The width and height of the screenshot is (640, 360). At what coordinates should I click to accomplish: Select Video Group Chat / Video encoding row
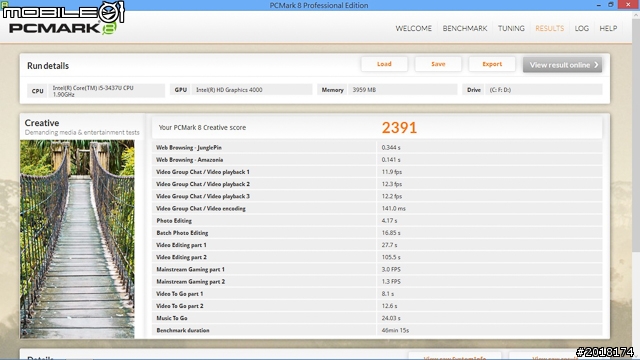pos(377,209)
